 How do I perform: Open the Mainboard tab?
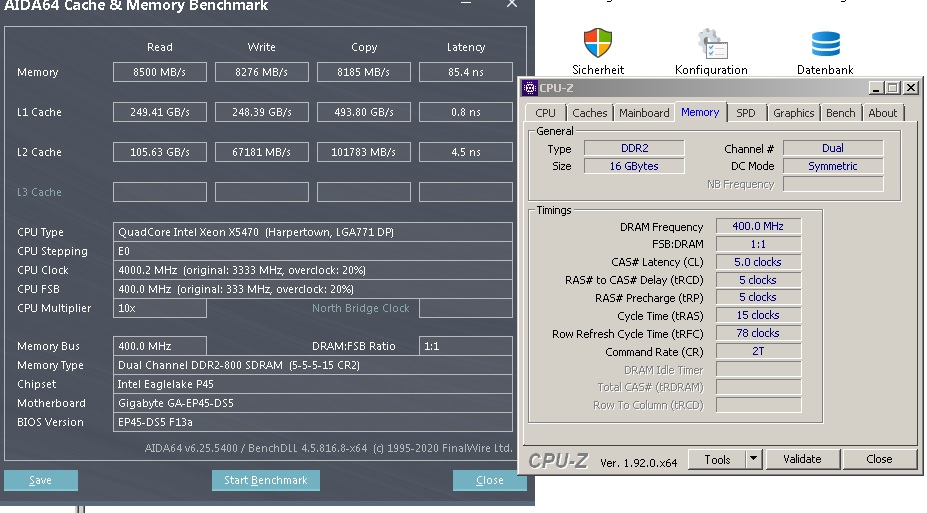(644, 113)
